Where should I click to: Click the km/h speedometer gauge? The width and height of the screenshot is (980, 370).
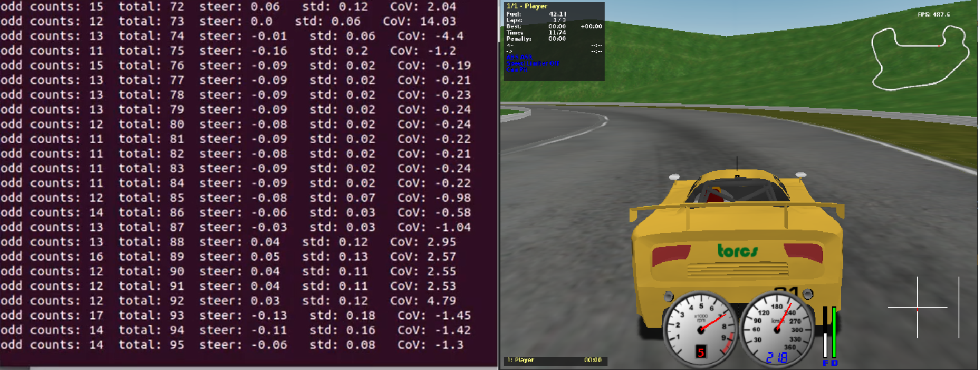pyautogui.click(x=778, y=329)
